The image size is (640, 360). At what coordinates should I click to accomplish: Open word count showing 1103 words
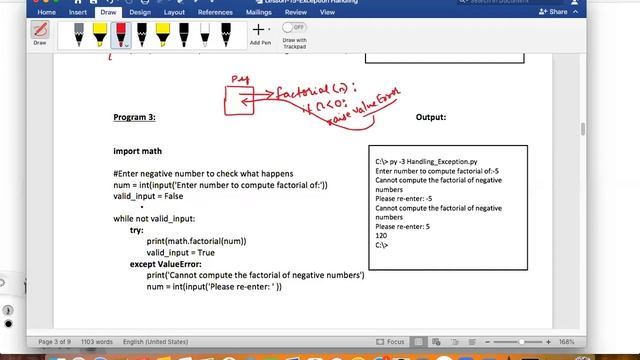tap(97, 342)
